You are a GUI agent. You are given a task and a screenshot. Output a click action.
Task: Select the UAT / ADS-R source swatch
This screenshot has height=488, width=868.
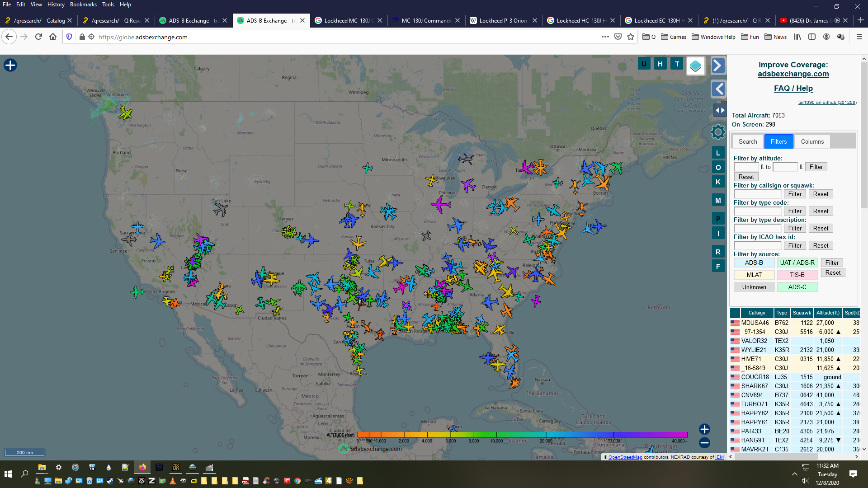coord(797,263)
